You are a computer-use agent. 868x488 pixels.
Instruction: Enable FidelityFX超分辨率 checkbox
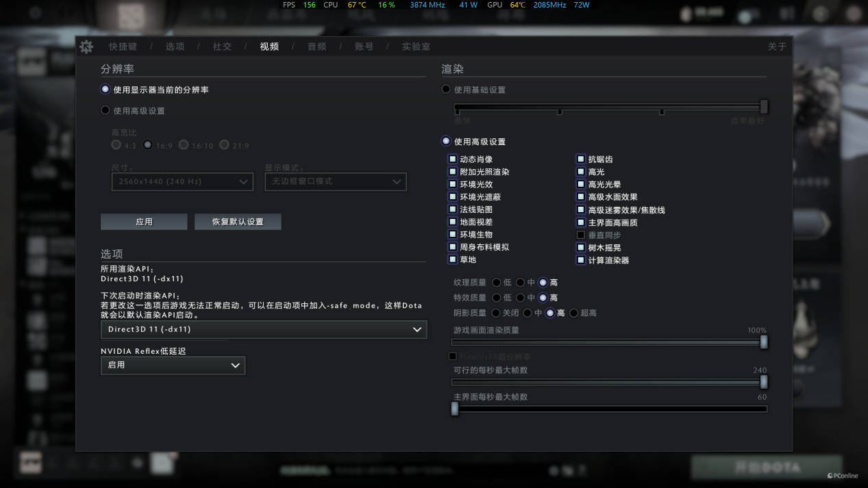coord(452,357)
